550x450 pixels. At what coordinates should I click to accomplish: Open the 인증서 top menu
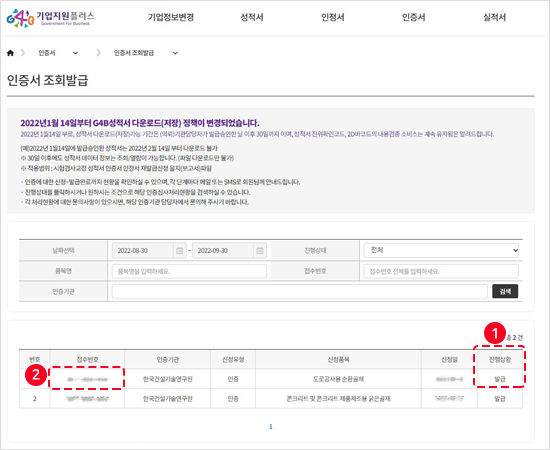(x=414, y=17)
